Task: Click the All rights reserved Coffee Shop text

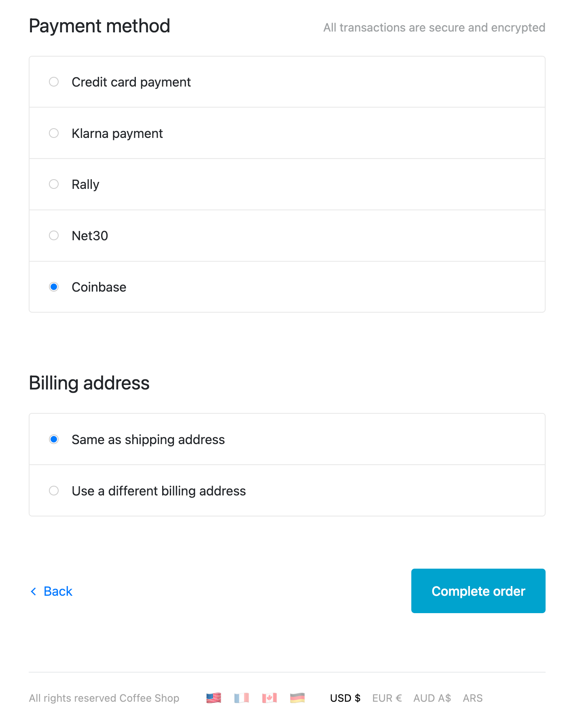Action: (104, 698)
